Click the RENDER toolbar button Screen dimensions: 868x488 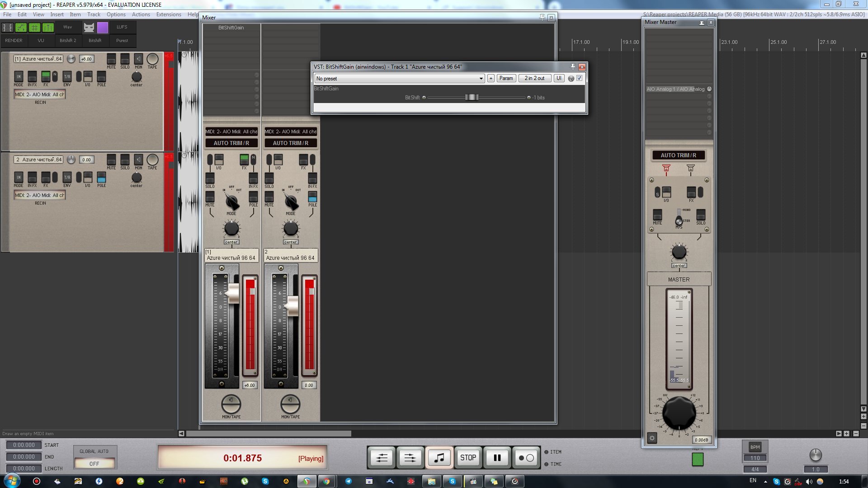click(14, 40)
